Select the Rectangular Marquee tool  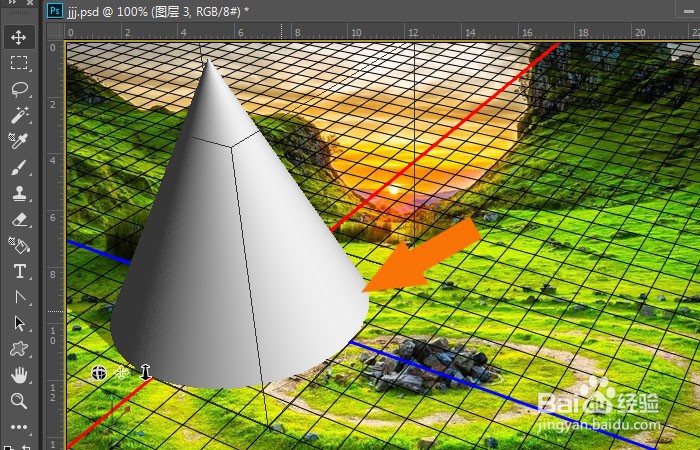pyautogui.click(x=19, y=63)
